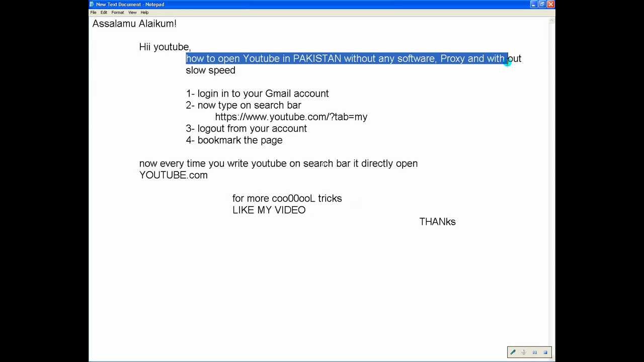Click the word 'THANks'
The image size is (644, 362).
(x=437, y=222)
